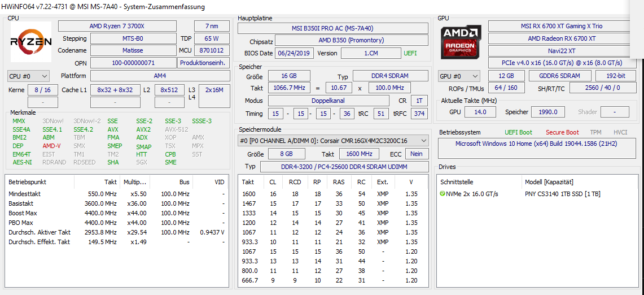Click the ROPs / TMUs 64 / 160 field
The width and height of the screenshot is (644, 295).
(506, 88)
